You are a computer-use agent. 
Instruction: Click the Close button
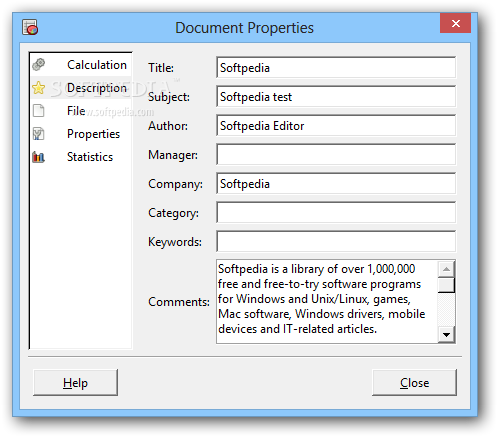pyautogui.click(x=414, y=382)
